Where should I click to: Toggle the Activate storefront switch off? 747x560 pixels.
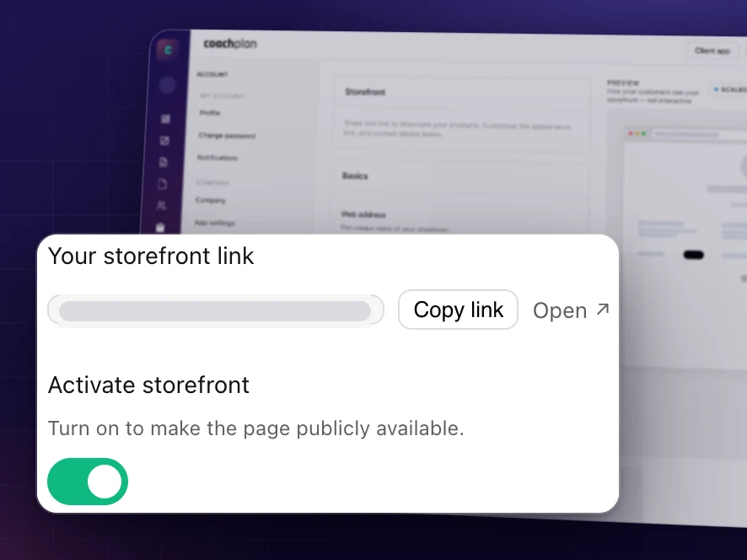88,482
